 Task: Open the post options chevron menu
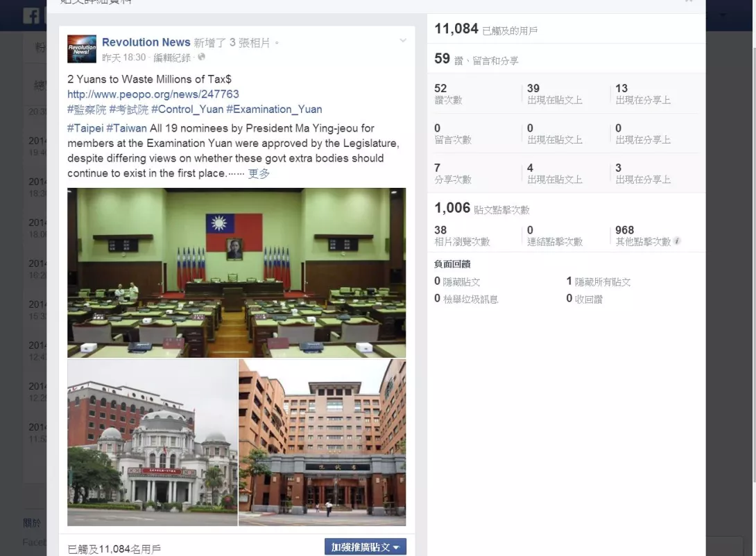pos(402,40)
